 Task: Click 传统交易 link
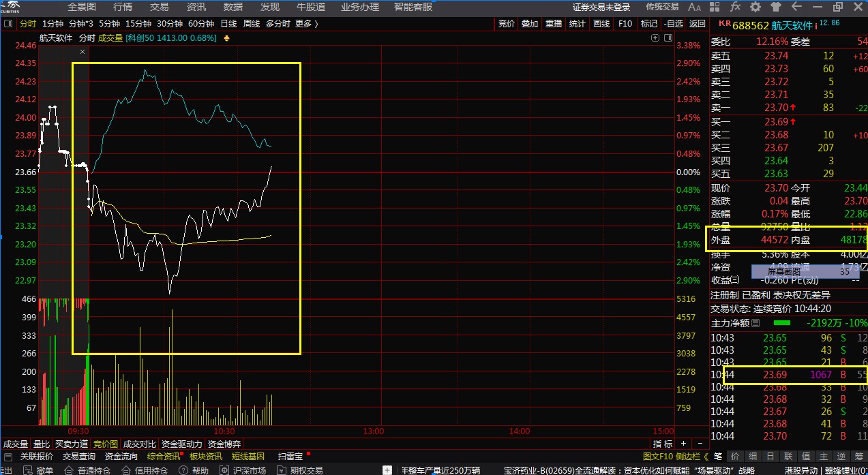point(662,7)
